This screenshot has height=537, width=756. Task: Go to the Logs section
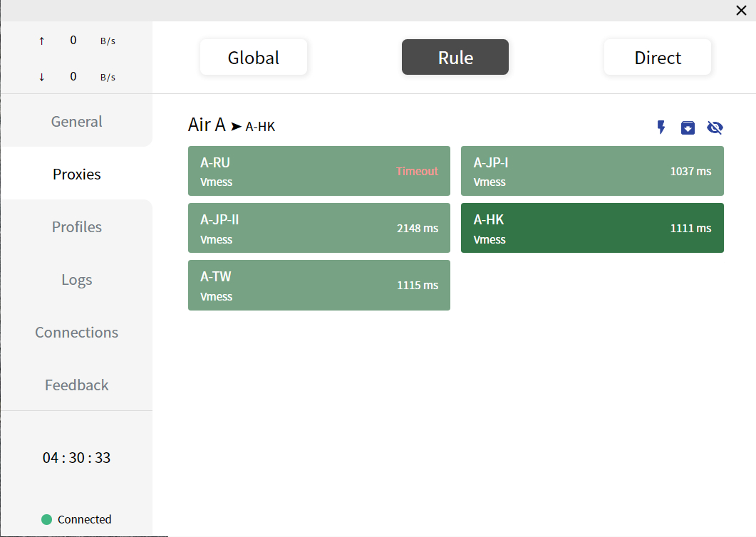(76, 280)
